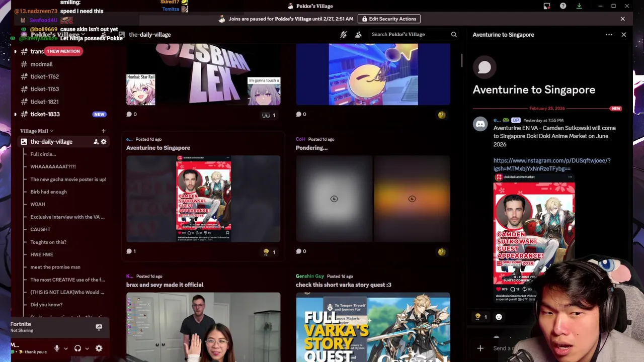Image resolution: width=644 pixels, height=362 pixels.
Task: Open microphone input options arrow
Action: click(66, 348)
